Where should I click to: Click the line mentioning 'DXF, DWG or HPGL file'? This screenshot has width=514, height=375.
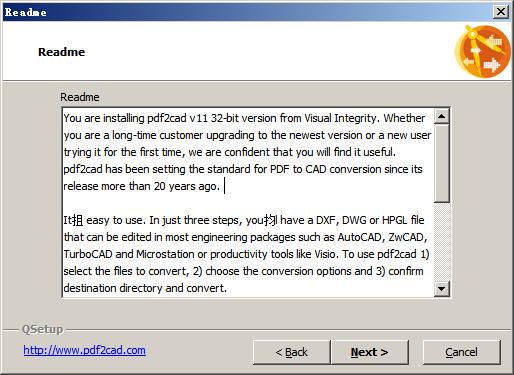click(244, 220)
